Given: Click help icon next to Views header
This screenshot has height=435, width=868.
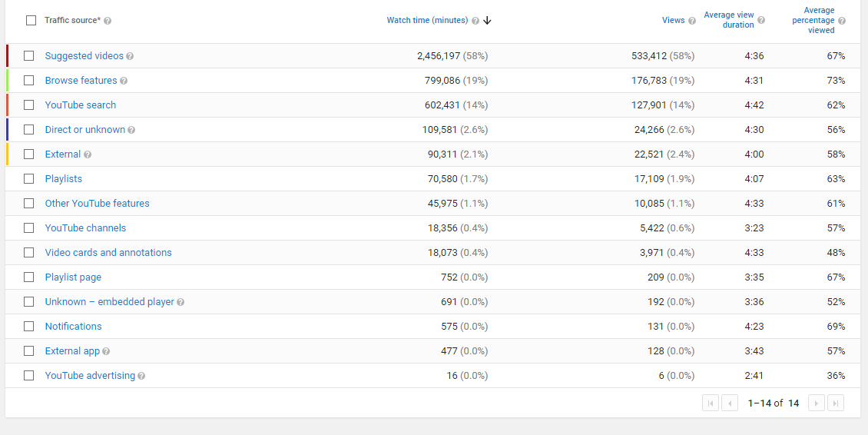Looking at the screenshot, I should [x=692, y=21].
